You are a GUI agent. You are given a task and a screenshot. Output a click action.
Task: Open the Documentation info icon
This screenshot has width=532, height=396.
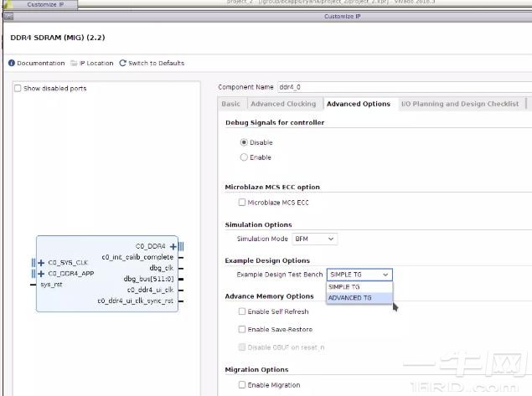12,63
